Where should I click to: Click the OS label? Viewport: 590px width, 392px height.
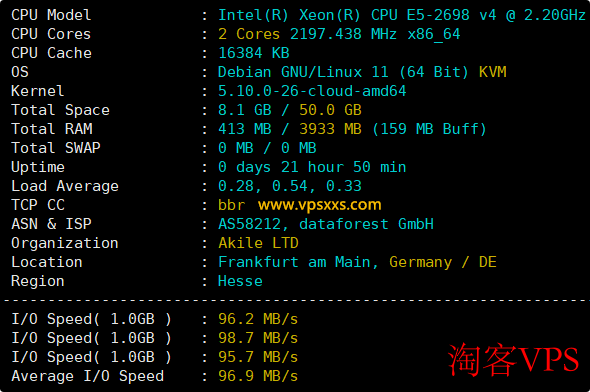click(x=20, y=72)
